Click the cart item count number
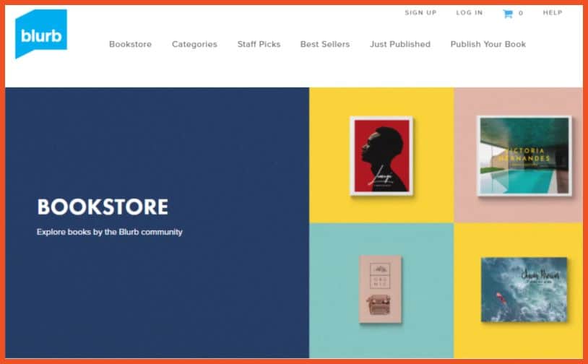588x364 pixels. pyautogui.click(x=521, y=13)
